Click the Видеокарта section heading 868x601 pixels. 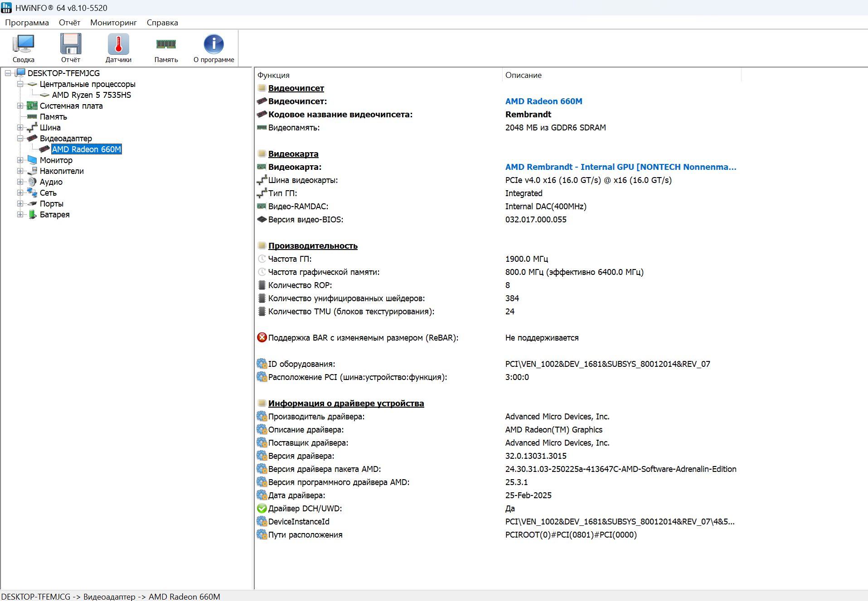(x=293, y=154)
